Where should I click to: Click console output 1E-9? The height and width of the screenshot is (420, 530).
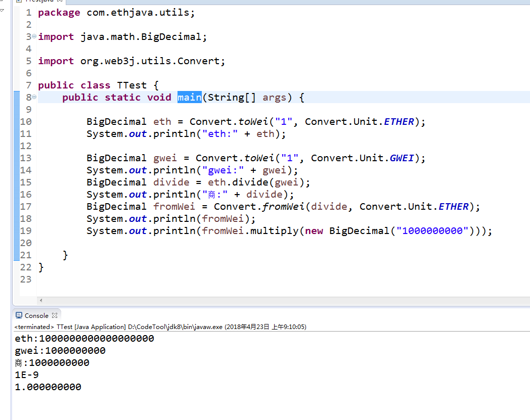click(x=27, y=375)
